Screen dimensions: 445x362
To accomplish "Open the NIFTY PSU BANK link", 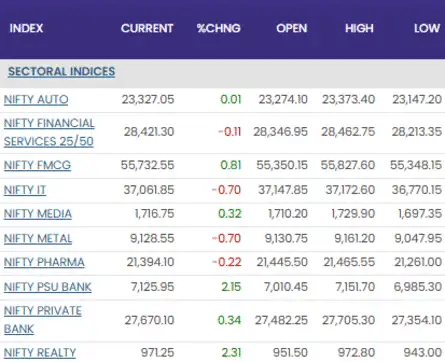I will tap(47, 287).
